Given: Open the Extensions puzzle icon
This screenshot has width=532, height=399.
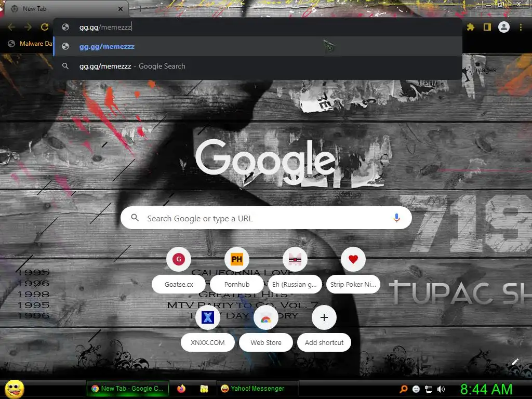Looking at the screenshot, I should (470, 27).
